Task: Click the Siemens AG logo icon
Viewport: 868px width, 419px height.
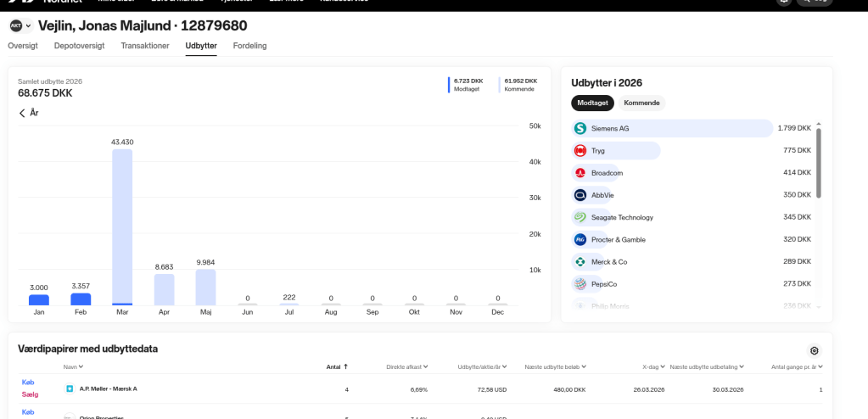Action: pos(580,128)
